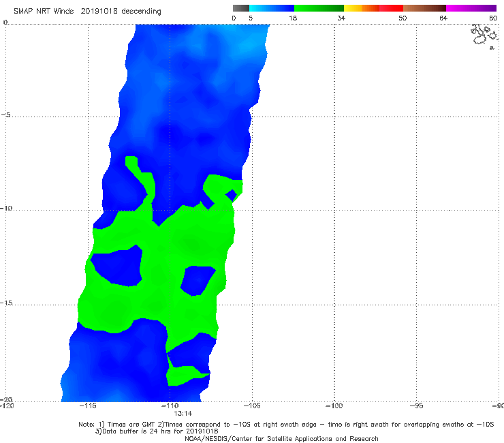
Task: Click the color bar label '64'
Action: point(443,18)
